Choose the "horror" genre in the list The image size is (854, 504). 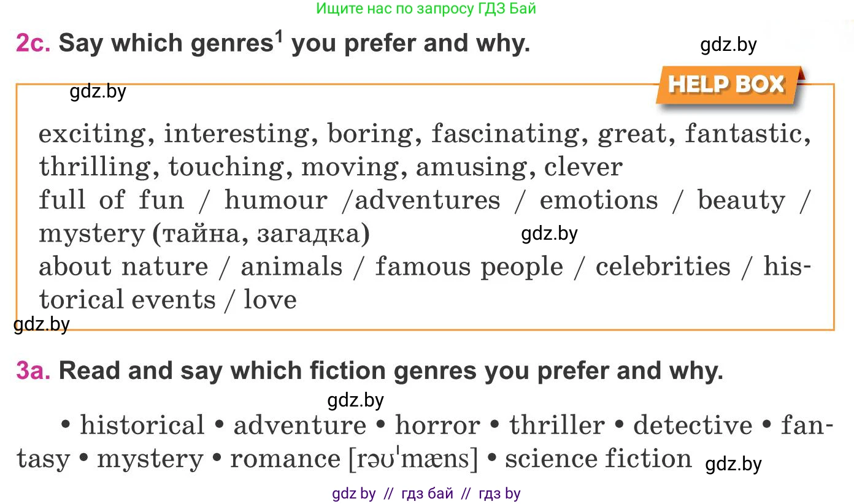coord(437,426)
